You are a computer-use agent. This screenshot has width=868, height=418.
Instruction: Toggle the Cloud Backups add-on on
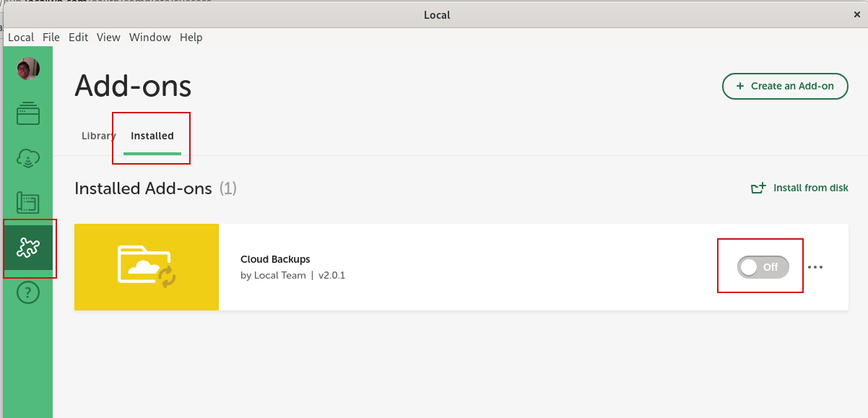click(x=763, y=267)
